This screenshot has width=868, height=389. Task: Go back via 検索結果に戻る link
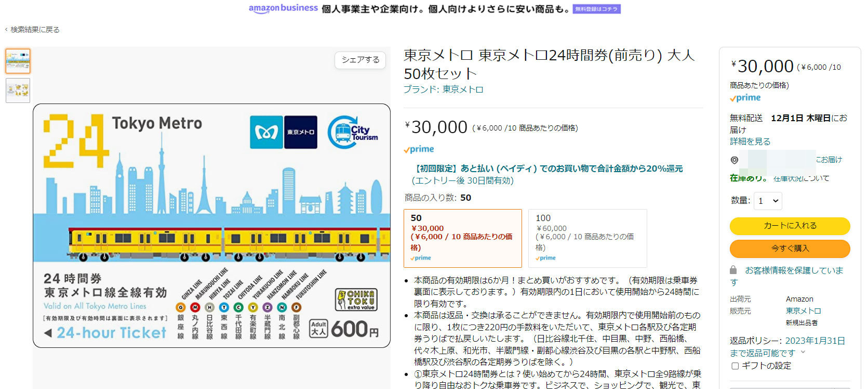coord(32,30)
